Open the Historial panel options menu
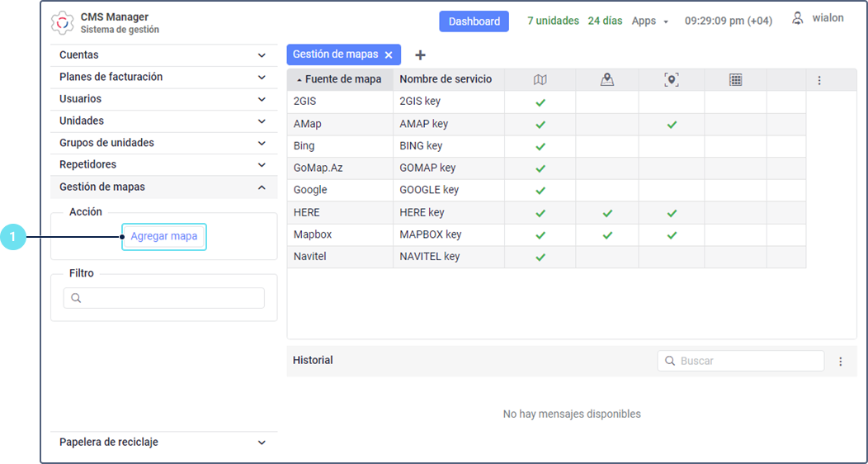868x464 pixels. tap(841, 362)
